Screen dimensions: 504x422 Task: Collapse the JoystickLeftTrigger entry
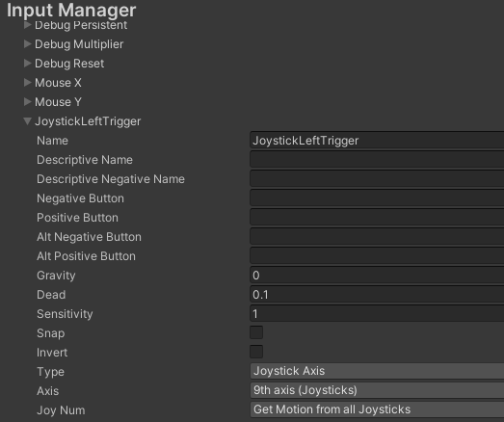[28, 120]
